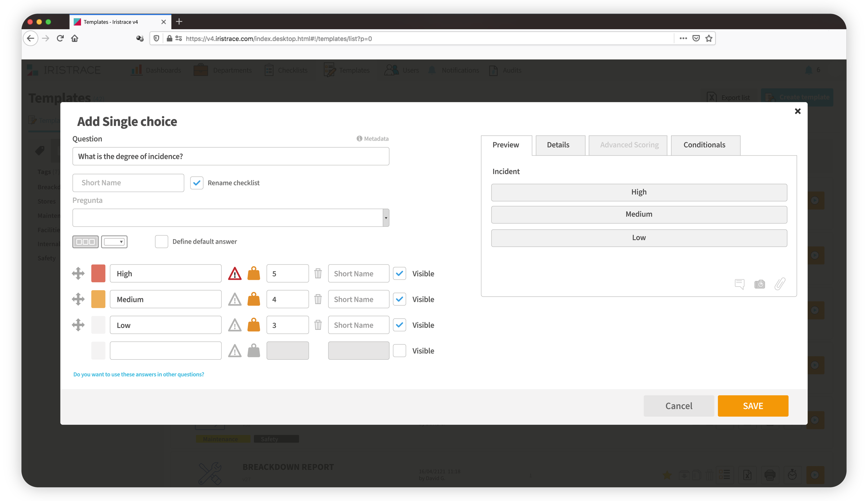
Task: Click the paperclip attachment icon in Preview
Action: pos(780,284)
